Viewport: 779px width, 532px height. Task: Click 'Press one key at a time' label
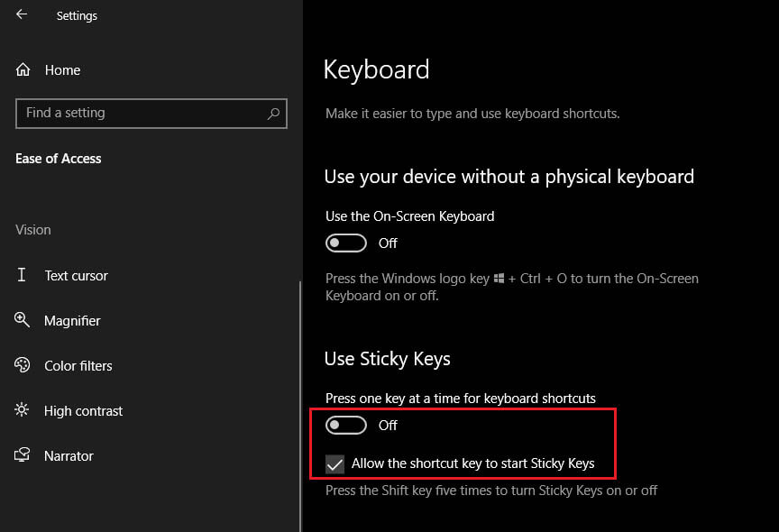(461, 399)
